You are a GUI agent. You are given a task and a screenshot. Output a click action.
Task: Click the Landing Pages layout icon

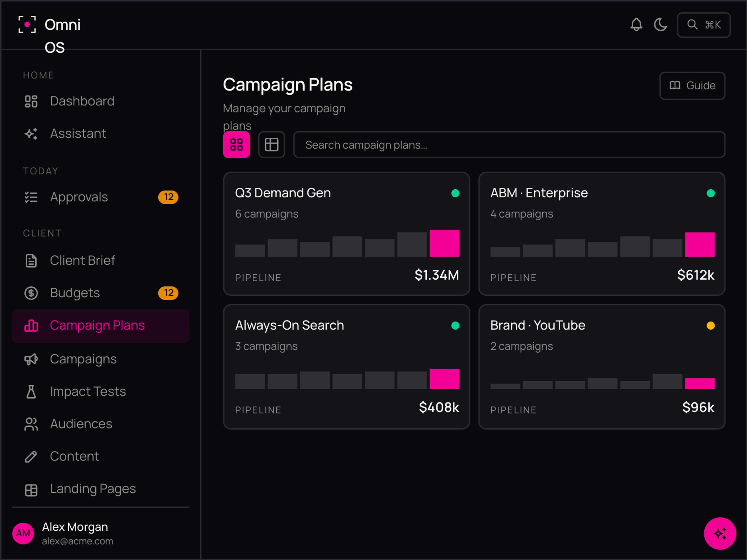coord(31,490)
